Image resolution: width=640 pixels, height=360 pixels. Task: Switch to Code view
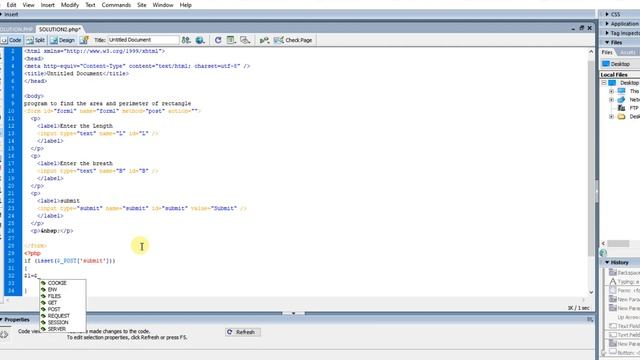point(11,40)
